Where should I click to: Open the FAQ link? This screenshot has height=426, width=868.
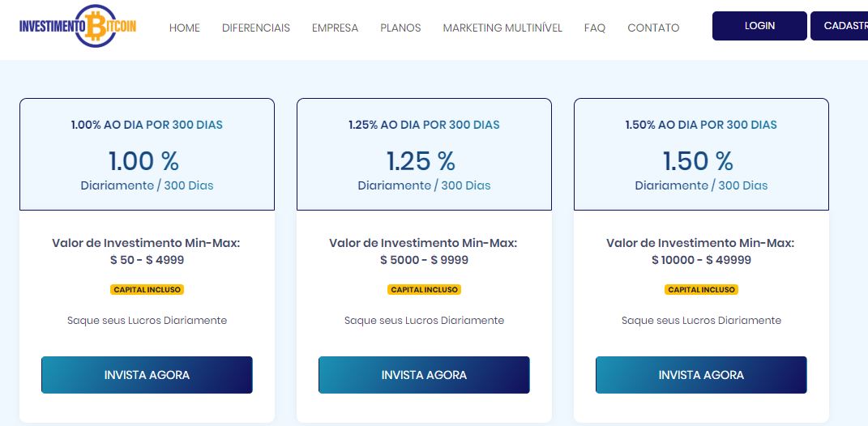pos(595,28)
